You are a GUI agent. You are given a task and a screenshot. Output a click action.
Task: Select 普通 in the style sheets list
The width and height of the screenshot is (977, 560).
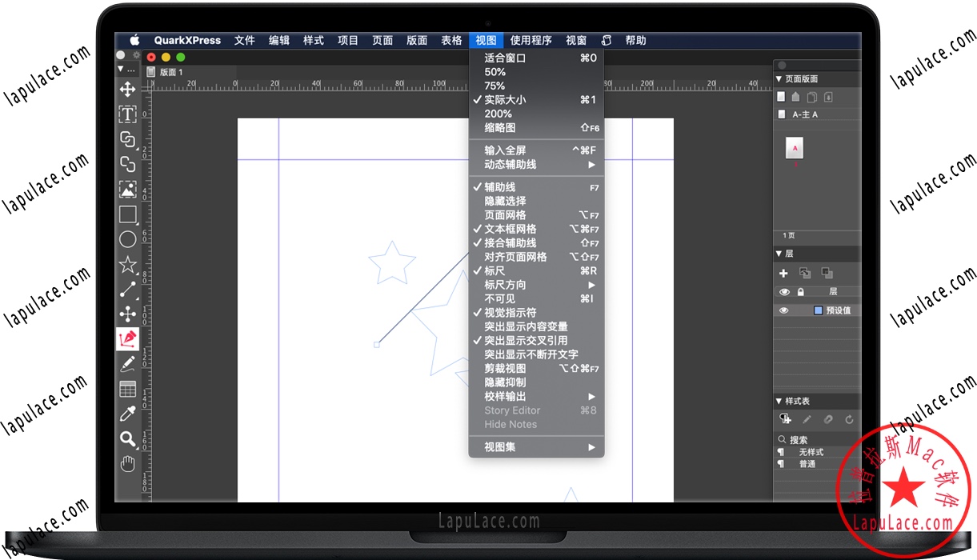[x=808, y=463]
